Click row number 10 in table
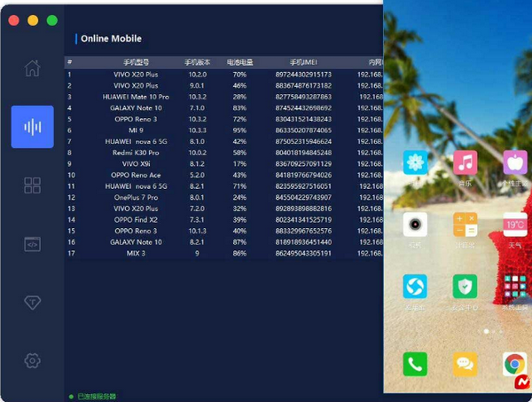Viewport: 532px width, 402px height. click(71, 175)
